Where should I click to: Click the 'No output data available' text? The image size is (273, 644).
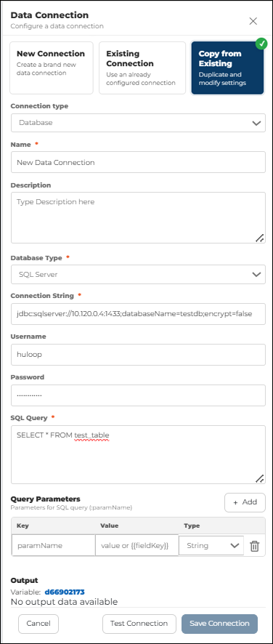64,602
